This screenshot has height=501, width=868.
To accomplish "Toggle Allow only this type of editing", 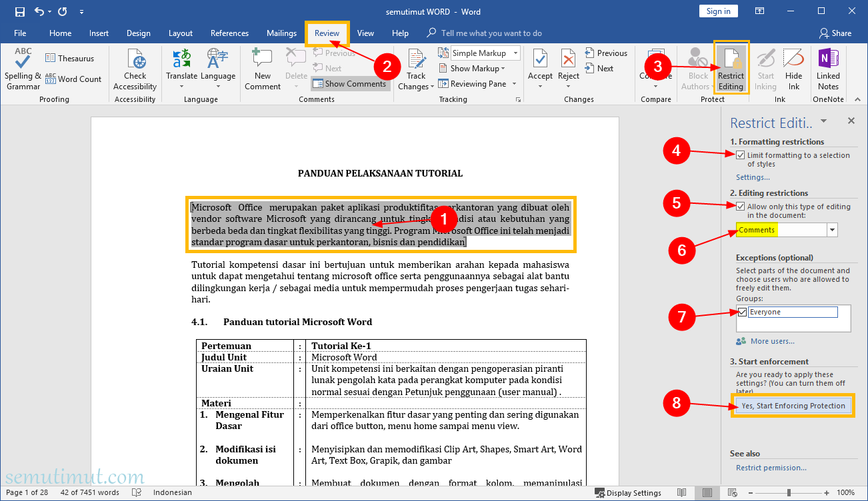I will click(741, 207).
